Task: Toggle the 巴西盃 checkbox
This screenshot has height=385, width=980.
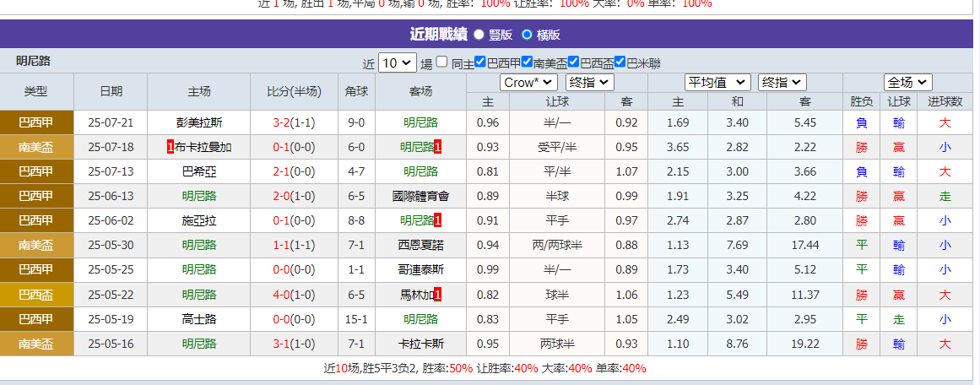Action: (573, 62)
